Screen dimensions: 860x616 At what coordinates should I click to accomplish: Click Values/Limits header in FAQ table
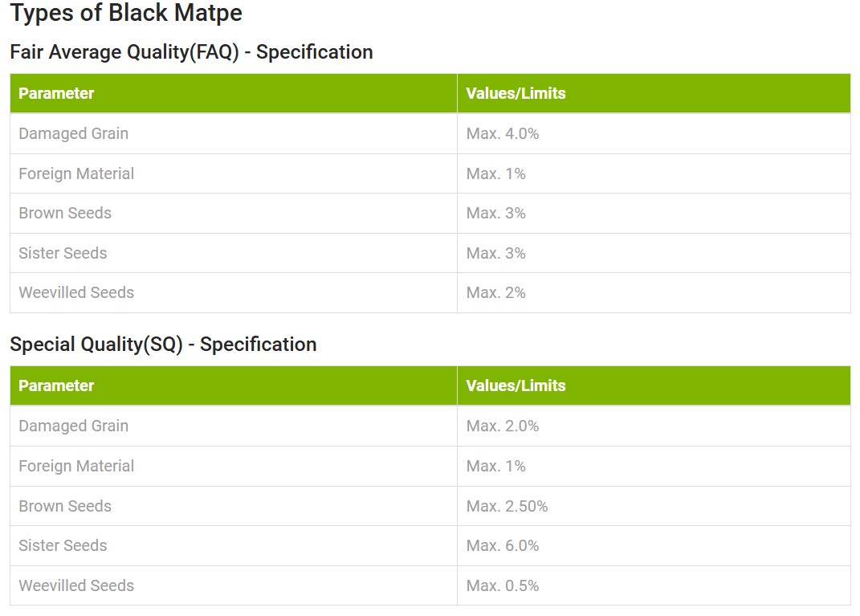pyautogui.click(x=516, y=93)
